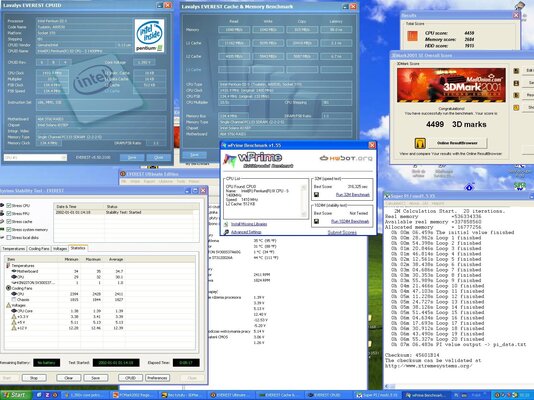The image size is (534, 400).
Task: Click the first side icon in 3DMark score window
Action: (x=516, y=71)
